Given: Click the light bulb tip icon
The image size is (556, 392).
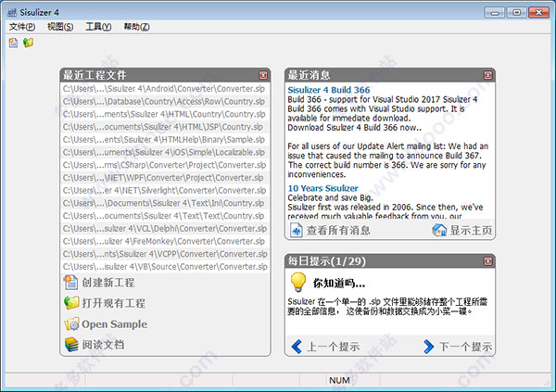Looking at the screenshot, I should click(297, 283).
